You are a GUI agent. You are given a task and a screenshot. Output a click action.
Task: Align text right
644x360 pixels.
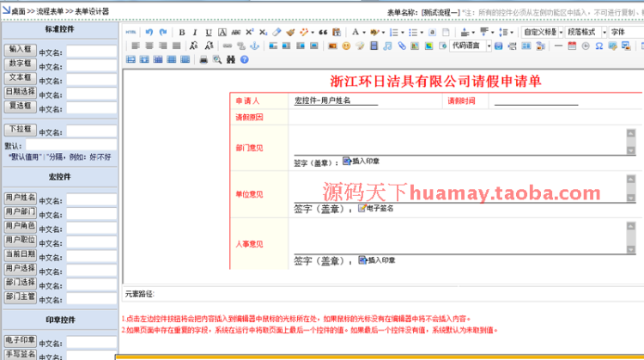(163, 46)
